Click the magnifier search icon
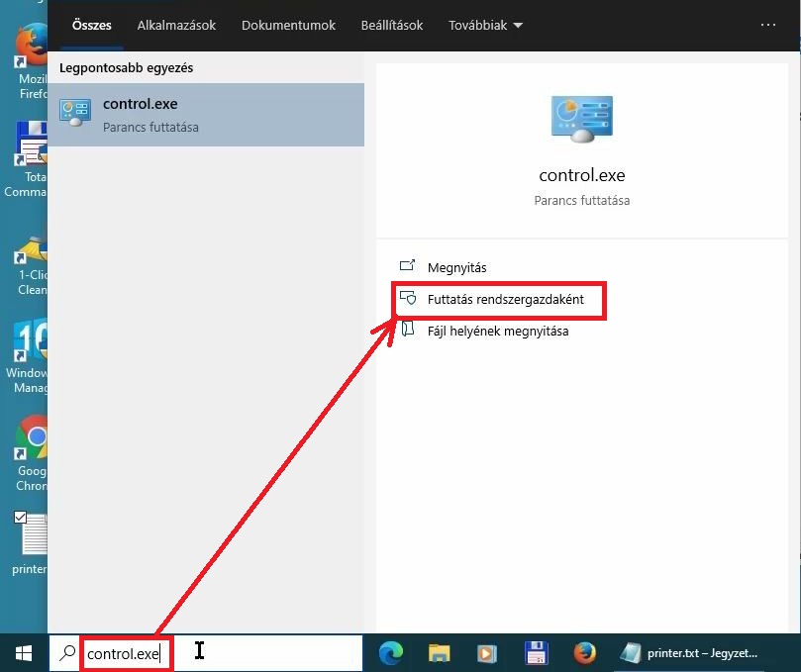The height and width of the screenshot is (672, 801). [67, 652]
